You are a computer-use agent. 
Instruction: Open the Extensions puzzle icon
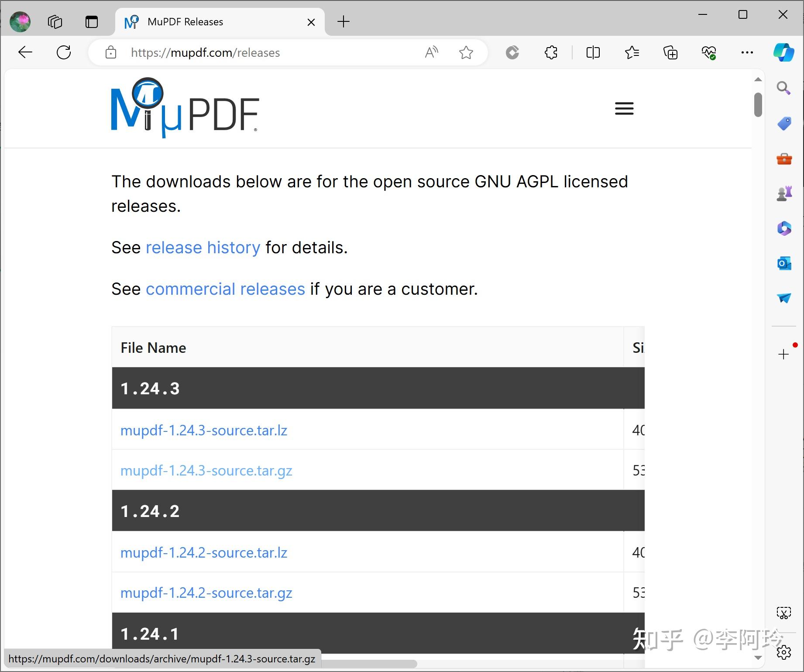551,52
